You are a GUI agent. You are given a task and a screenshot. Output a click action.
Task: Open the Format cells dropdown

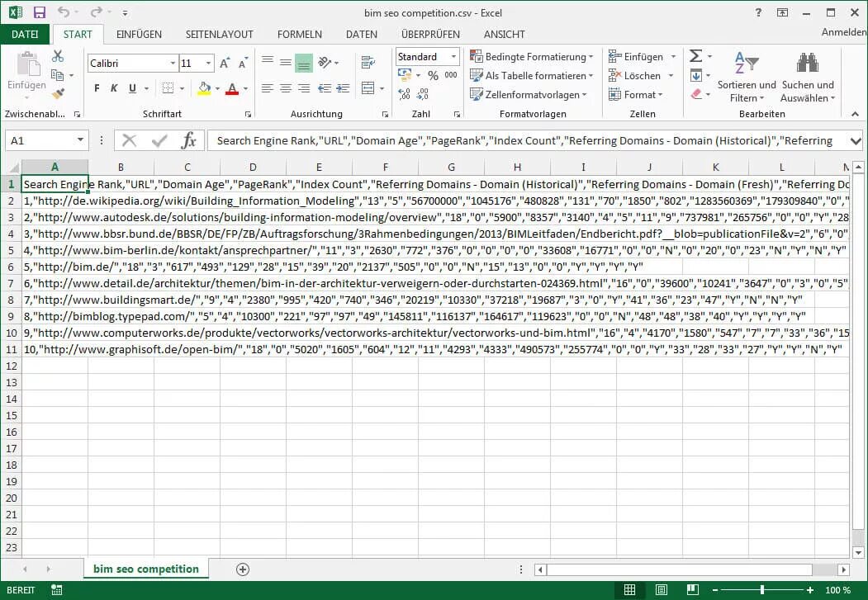coord(635,95)
